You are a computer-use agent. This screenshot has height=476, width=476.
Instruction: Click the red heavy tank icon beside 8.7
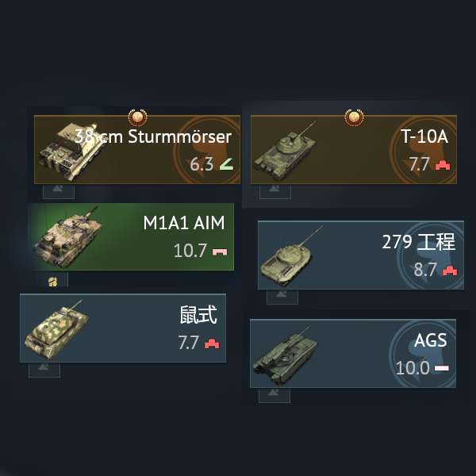coord(450,271)
